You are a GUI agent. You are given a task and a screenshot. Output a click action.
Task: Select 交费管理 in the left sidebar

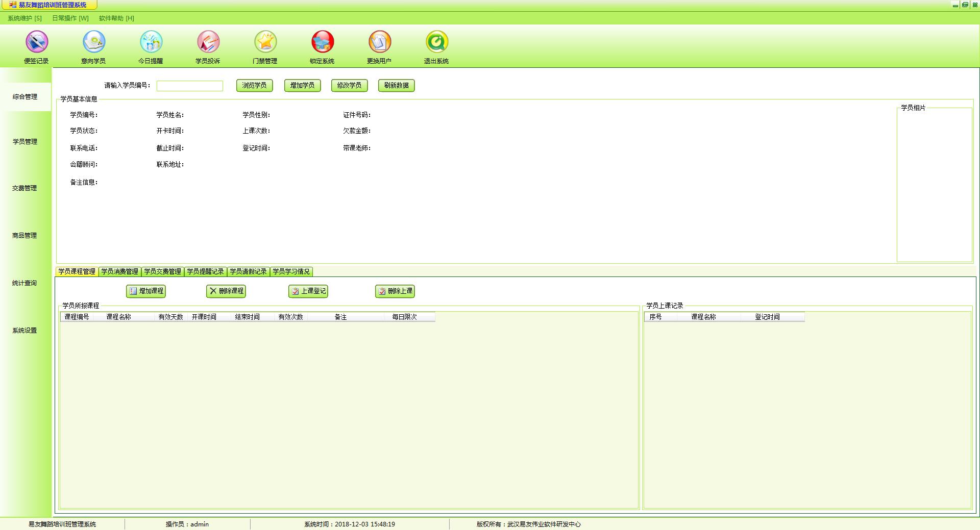tap(24, 188)
